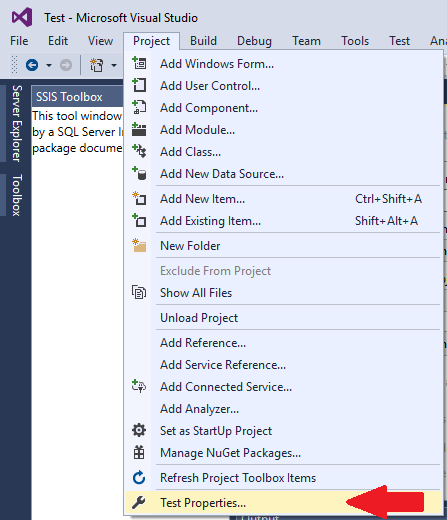Click the Add Windows Form icon
This screenshot has height=520, width=447.
pos(139,63)
